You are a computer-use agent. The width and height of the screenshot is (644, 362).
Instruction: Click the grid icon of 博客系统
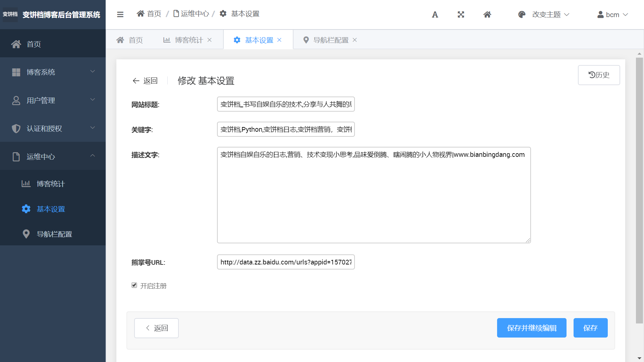(16, 72)
